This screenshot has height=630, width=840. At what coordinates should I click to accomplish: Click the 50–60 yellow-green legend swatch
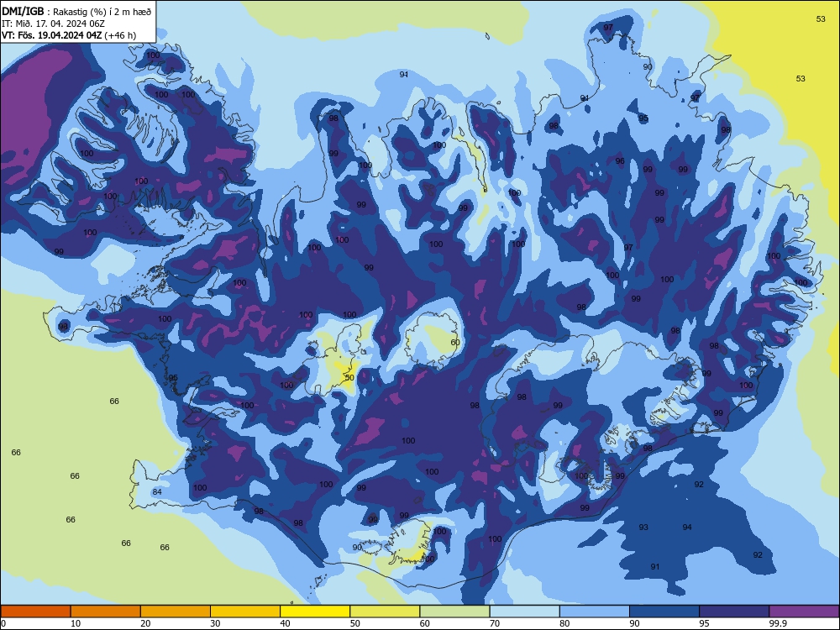click(x=385, y=612)
